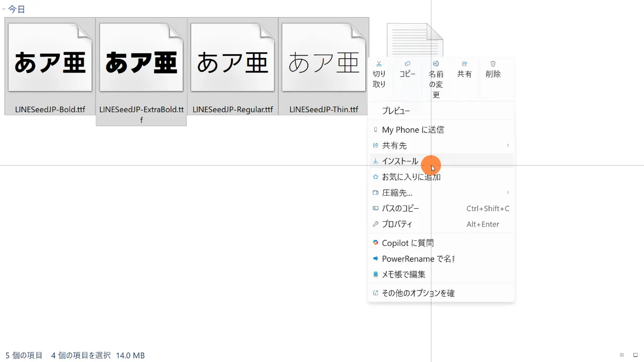Switch to large icons view in status bar
The height and width of the screenshot is (362, 644).
point(635,355)
